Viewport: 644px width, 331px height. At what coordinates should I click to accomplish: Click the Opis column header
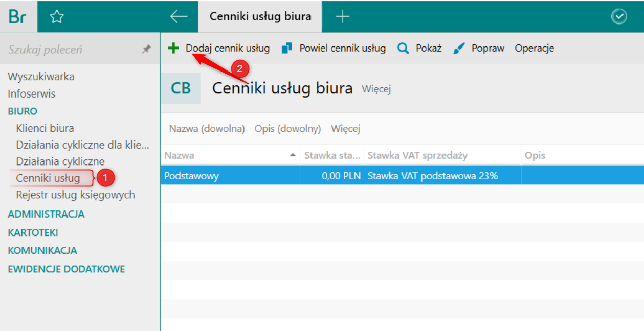pos(582,155)
